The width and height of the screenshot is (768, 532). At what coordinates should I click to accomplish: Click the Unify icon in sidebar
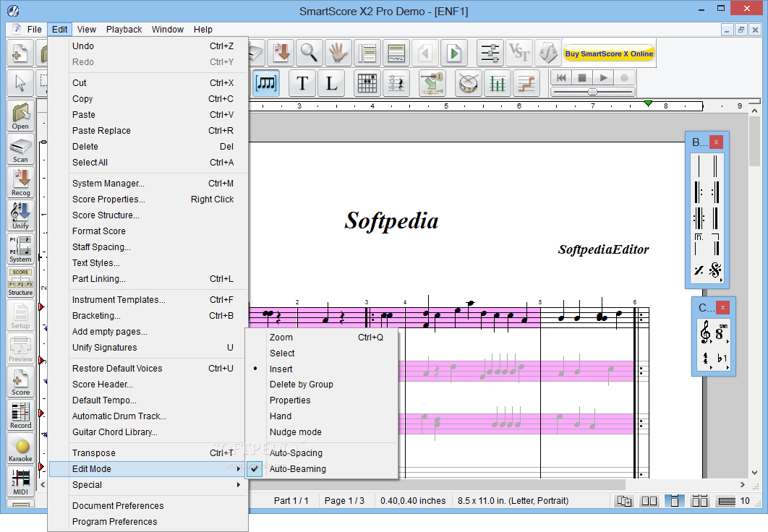20,216
